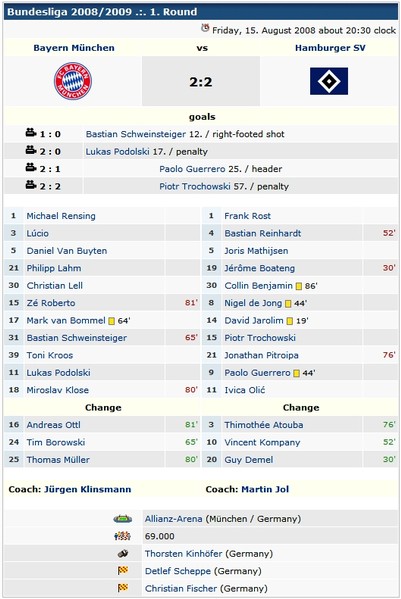Click the assistant flag icon by Christian Fischer
This screenshot has height=599, width=401.
click(123, 588)
